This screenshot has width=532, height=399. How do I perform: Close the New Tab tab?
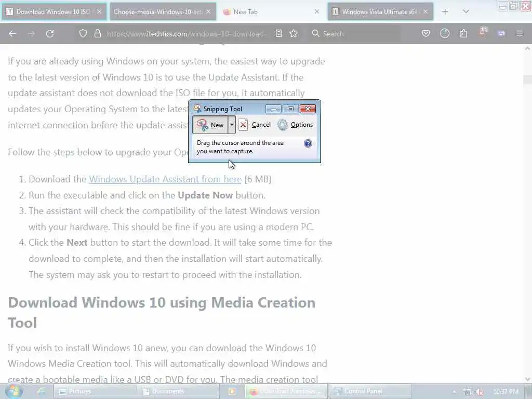pos(316,11)
